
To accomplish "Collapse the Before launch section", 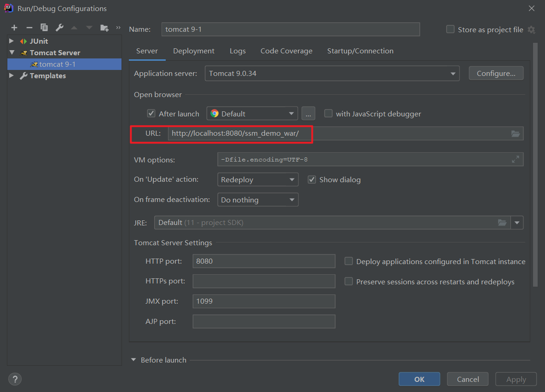I will (x=133, y=360).
